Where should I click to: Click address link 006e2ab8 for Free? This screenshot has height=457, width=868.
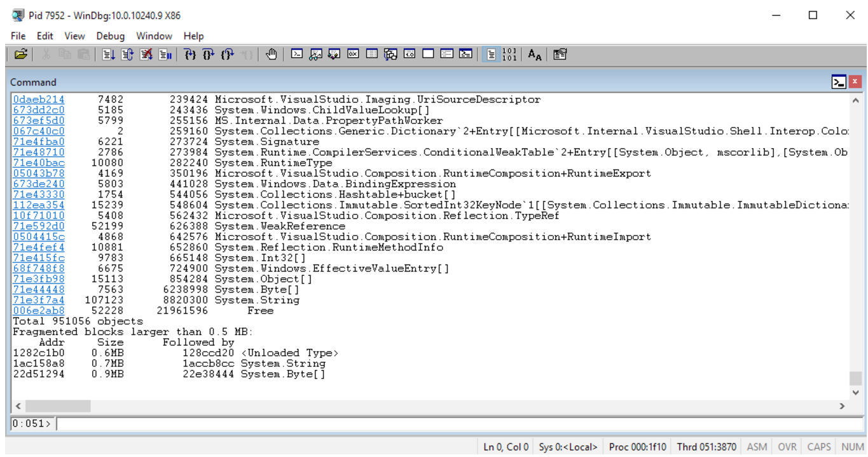[39, 311]
